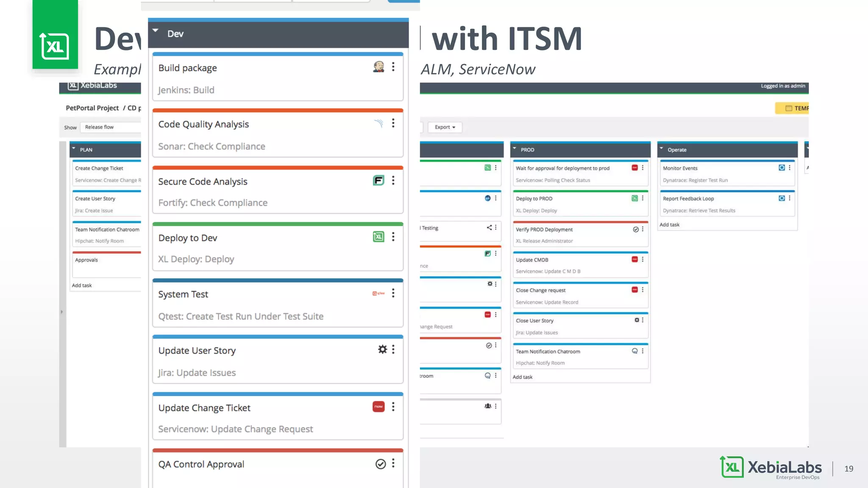This screenshot has width=868, height=488.
Task: Open the Report Feedback Loop task title
Action: 688,199
